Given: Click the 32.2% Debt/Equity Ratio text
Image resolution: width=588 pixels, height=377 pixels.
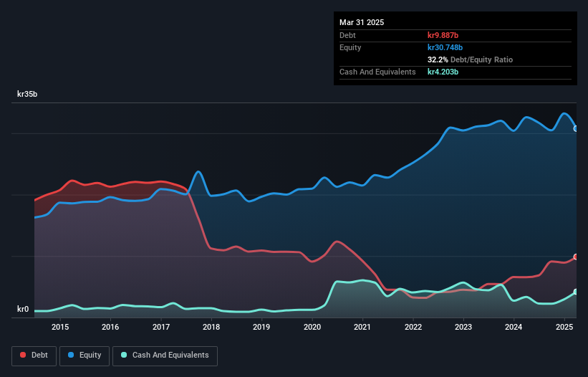Looking at the screenshot, I should [x=470, y=59].
